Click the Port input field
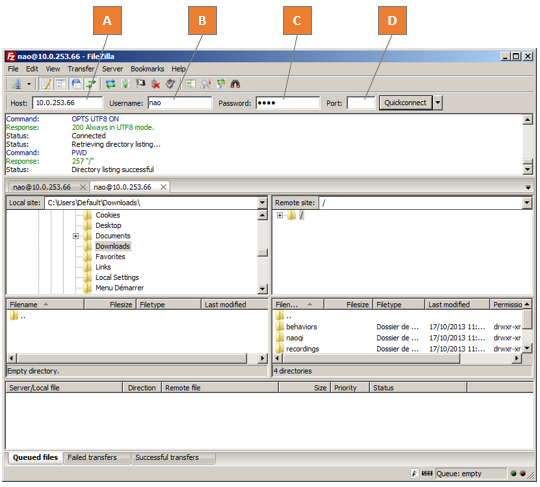Image resolution: width=540 pixels, height=487 pixels. pyautogui.click(x=361, y=103)
